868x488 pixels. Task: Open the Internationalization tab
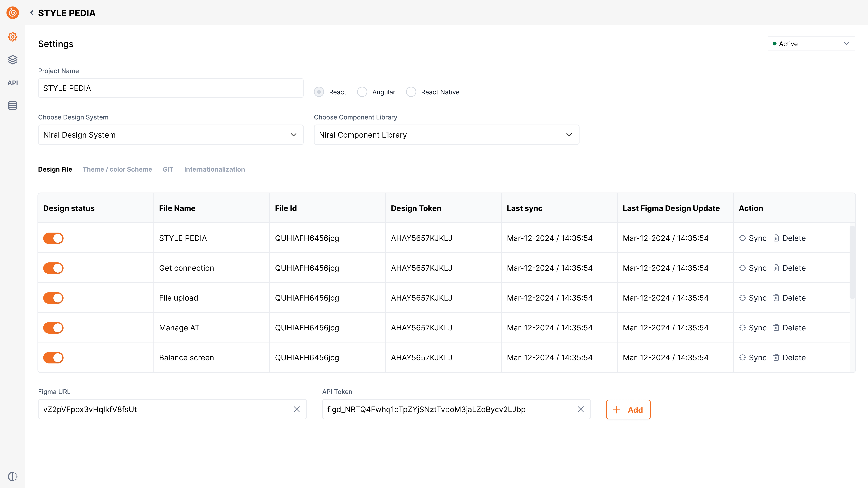[214, 169]
